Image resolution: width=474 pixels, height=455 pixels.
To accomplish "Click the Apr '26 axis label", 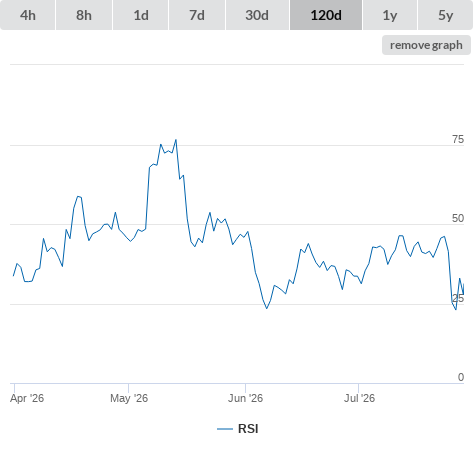I will [27, 398].
